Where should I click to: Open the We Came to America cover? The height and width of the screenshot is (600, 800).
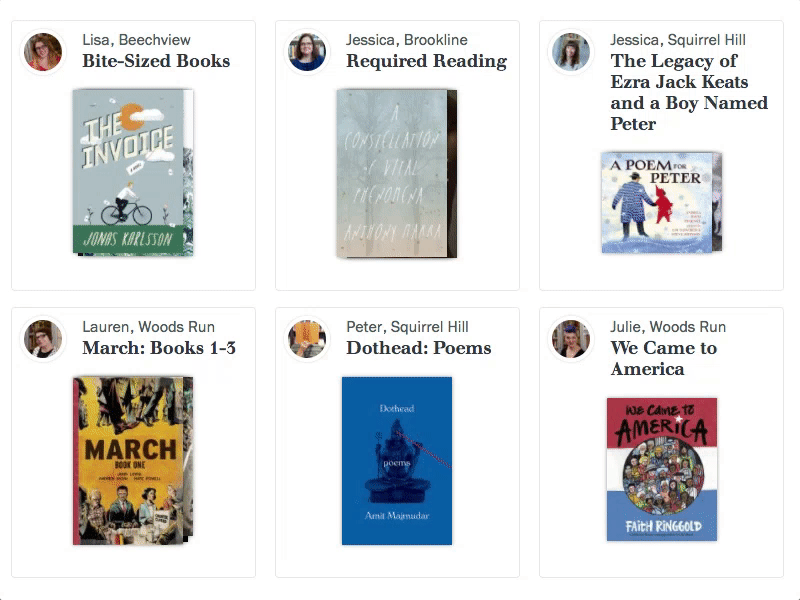[x=662, y=465]
